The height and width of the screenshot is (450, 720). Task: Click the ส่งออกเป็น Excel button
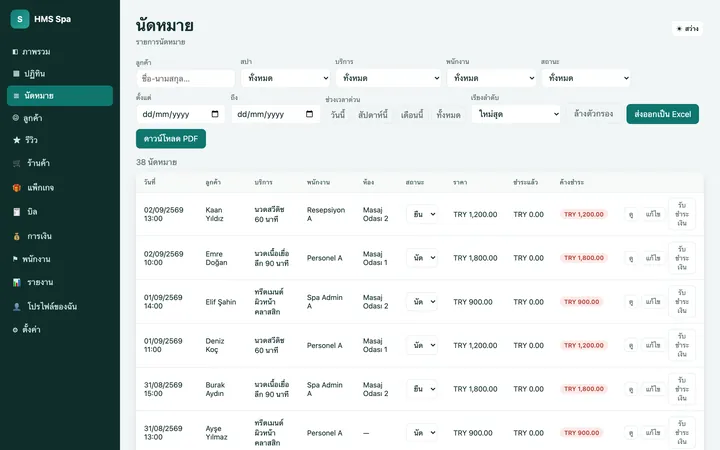pyautogui.click(x=663, y=114)
